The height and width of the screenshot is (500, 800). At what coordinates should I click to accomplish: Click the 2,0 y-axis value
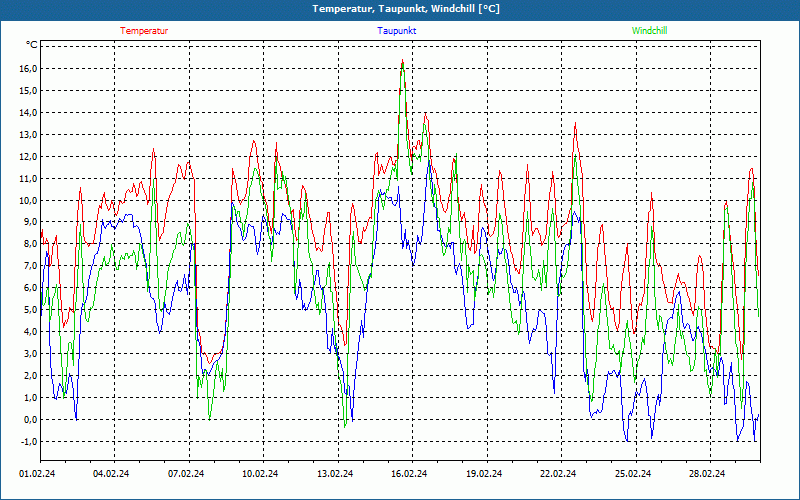tap(30, 375)
